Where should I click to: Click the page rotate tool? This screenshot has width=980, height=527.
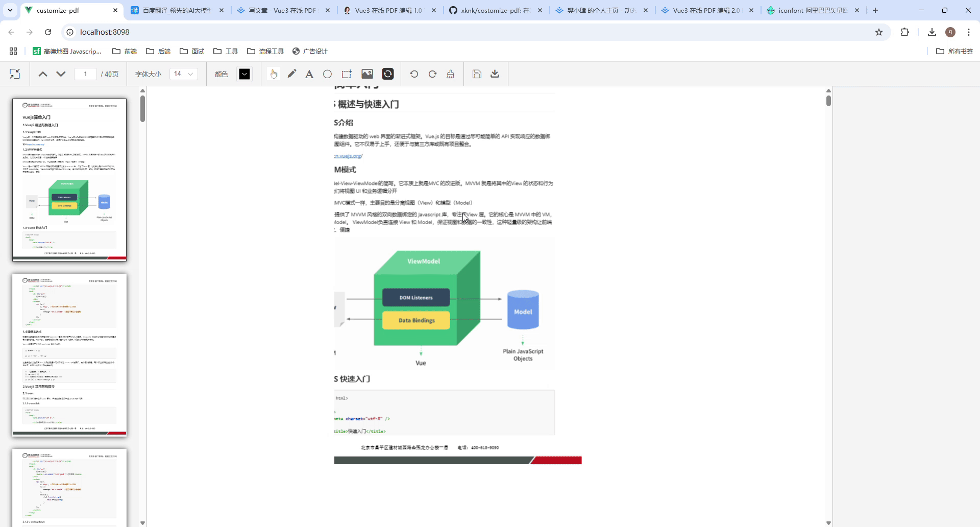click(x=388, y=74)
